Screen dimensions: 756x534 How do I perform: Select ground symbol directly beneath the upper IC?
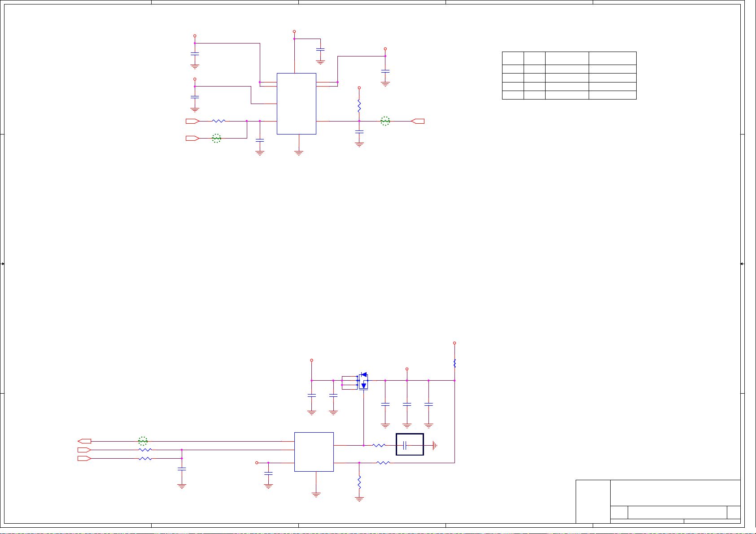[x=299, y=153]
